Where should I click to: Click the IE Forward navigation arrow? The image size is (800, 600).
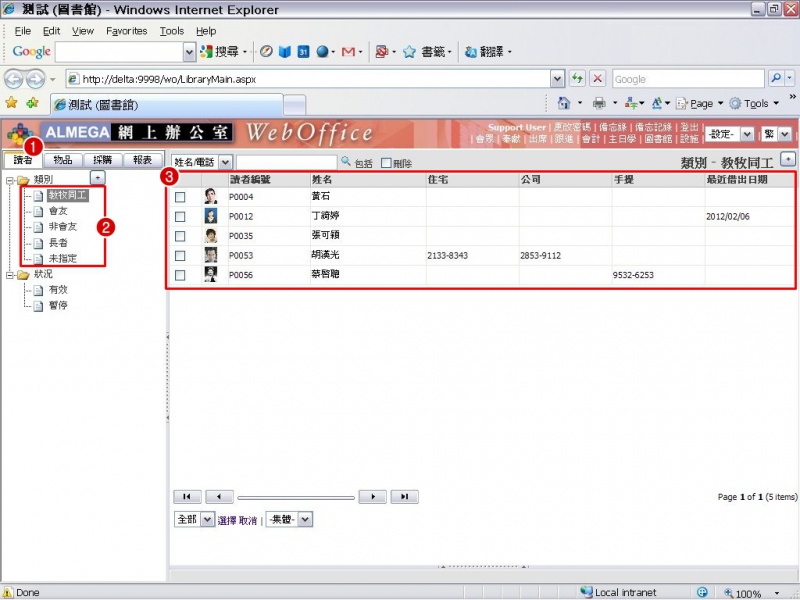click(35, 79)
